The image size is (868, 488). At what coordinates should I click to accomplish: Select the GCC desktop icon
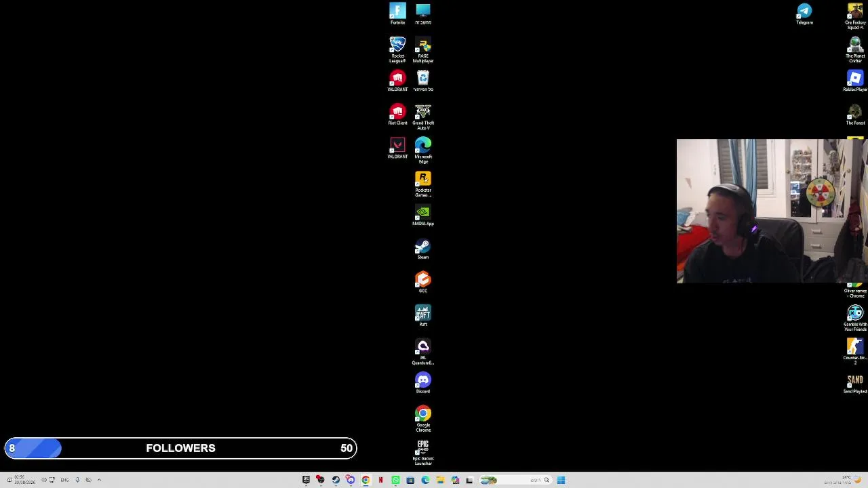tap(423, 282)
